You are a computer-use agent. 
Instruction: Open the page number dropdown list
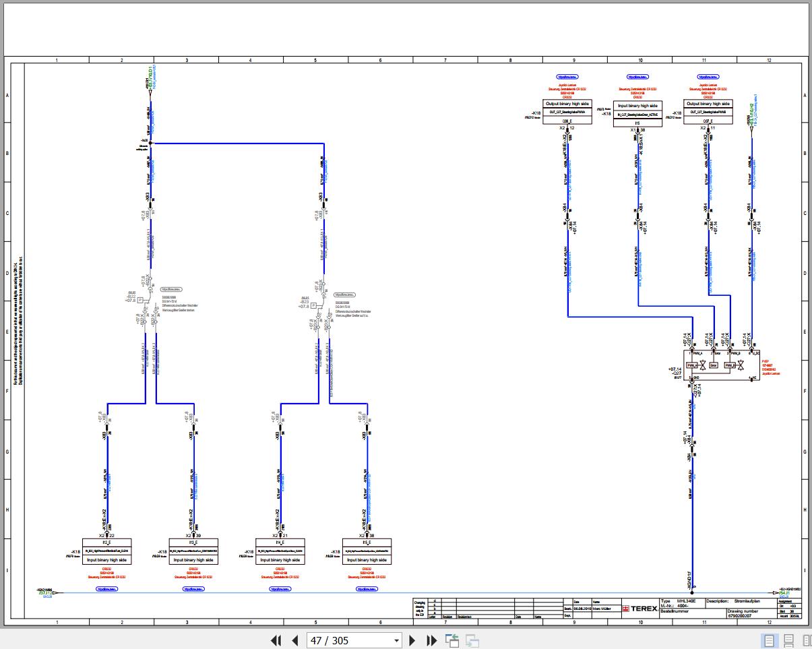click(x=396, y=640)
